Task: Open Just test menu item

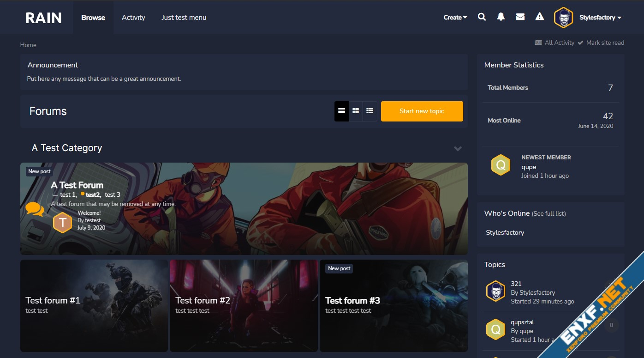Action: click(x=184, y=18)
